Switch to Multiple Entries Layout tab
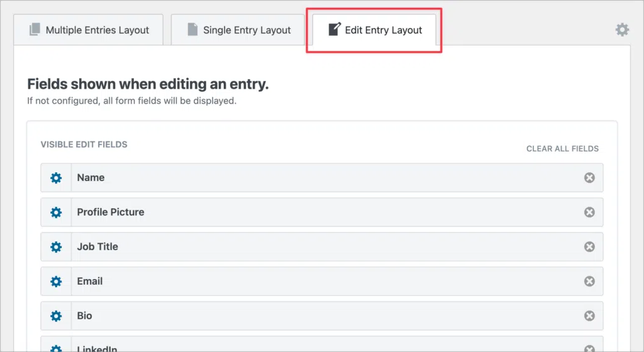The width and height of the screenshot is (644, 352). click(88, 30)
